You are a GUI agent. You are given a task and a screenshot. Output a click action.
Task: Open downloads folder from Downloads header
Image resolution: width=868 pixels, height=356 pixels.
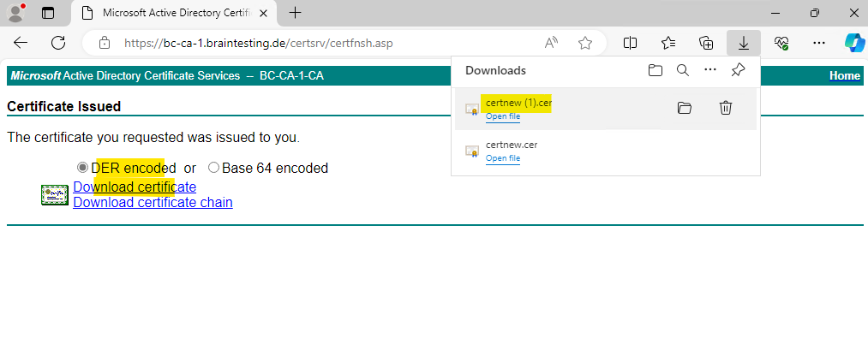tap(655, 70)
